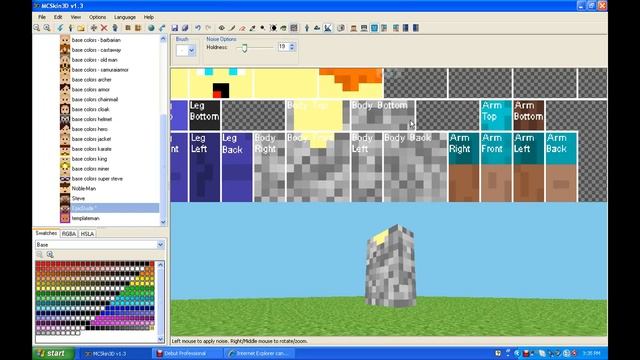Click the zoom out magnifier in the toolbar
640x360 pixels.
pos(37,28)
